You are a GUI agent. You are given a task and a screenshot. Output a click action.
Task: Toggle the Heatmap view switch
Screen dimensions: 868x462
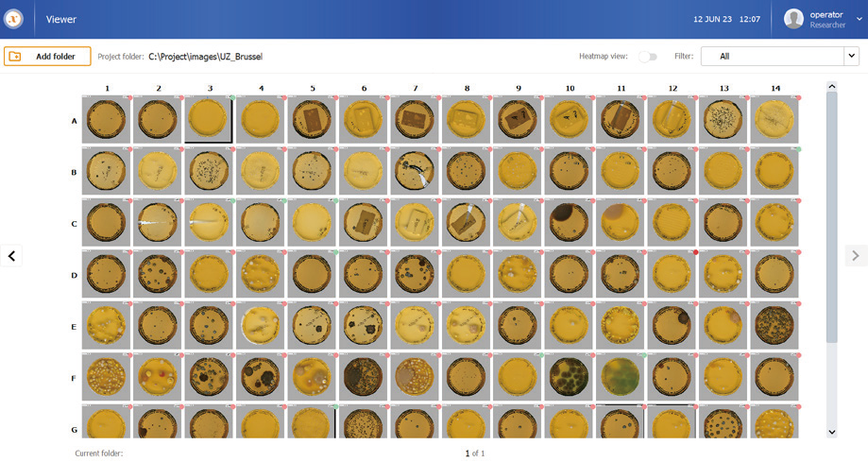pyautogui.click(x=647, y=57)
